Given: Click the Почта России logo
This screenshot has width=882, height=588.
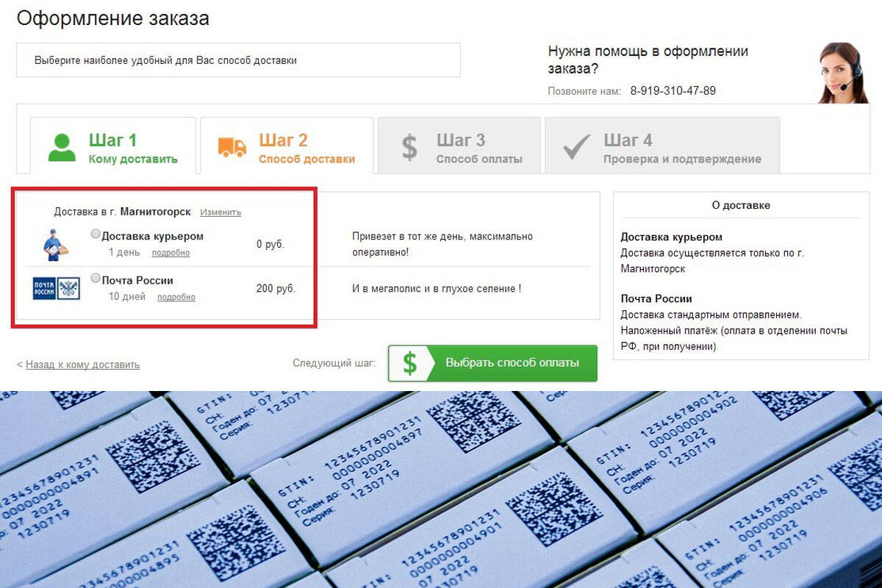Looking at the screenshot, I should pyautogui.click(x=56, y=289).
